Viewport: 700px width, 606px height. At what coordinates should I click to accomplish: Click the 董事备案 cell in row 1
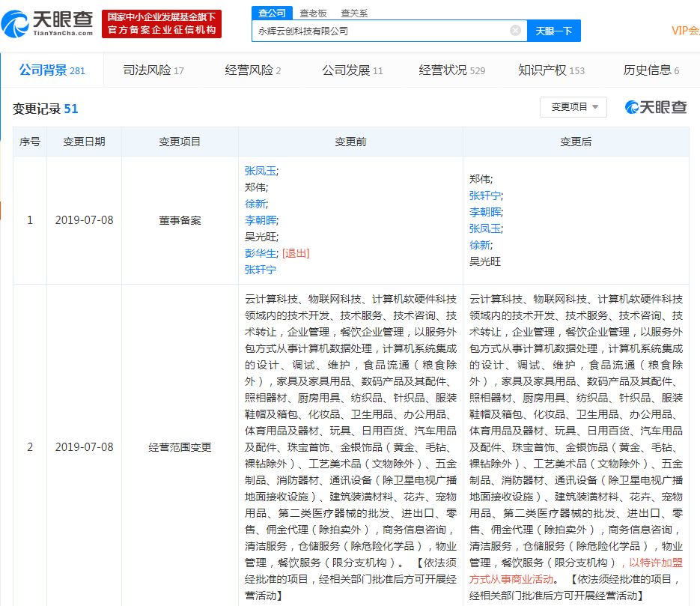180,221
